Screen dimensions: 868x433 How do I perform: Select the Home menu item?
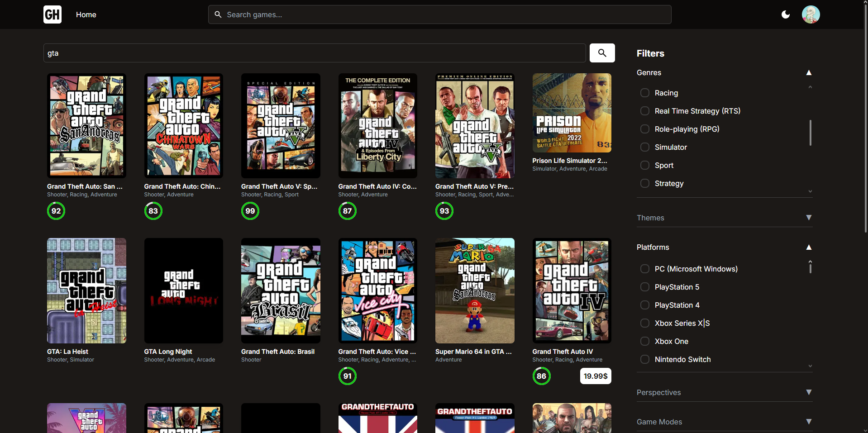(86, 14)
